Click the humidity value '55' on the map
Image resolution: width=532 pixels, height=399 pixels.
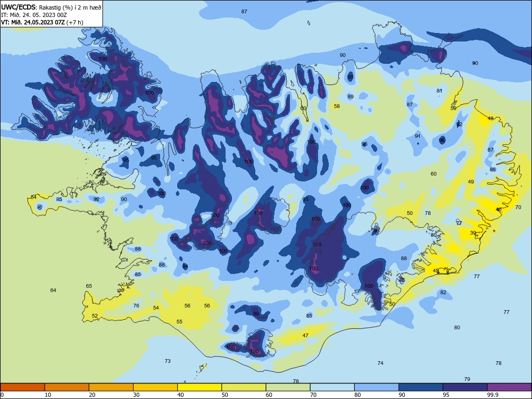[x=179, y=322]
